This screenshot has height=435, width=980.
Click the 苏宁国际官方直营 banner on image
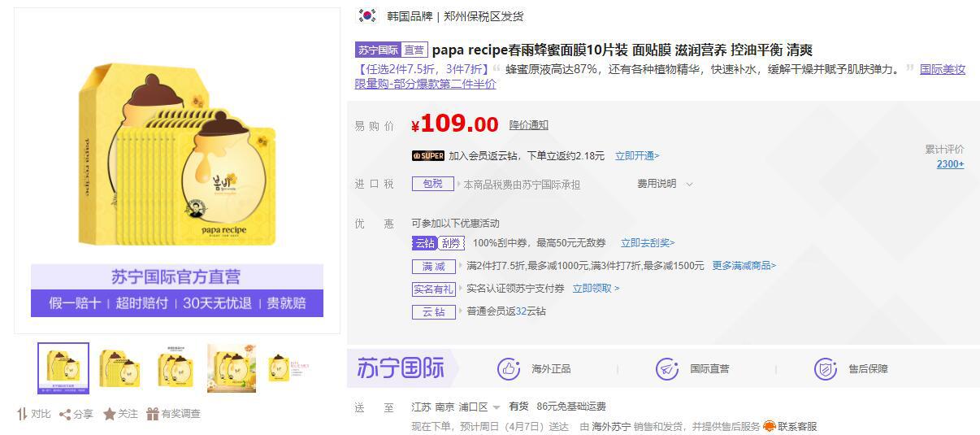pyautogui.click(x=176, y=277)
